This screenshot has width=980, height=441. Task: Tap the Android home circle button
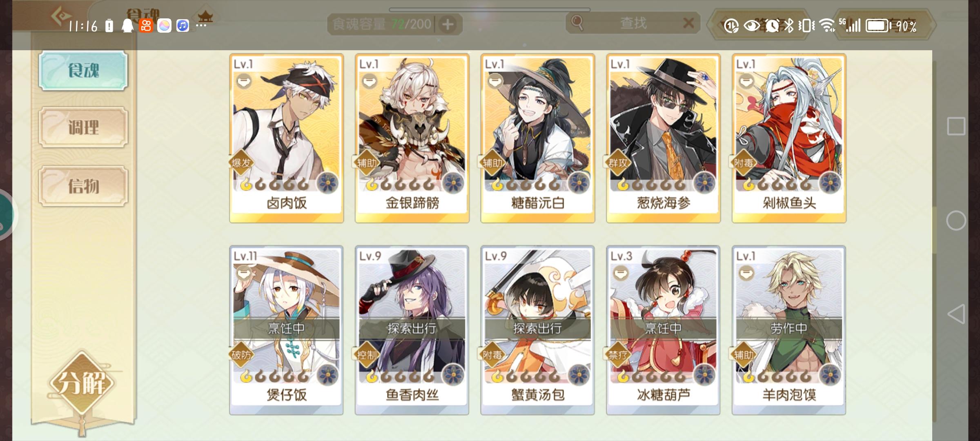[956, 221]
